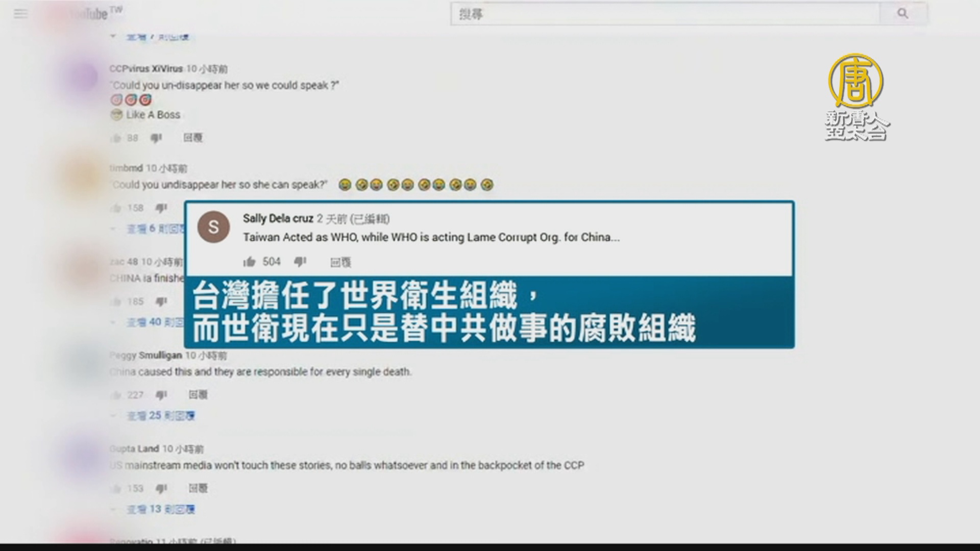Open the hamburger guide menu
Viewport: 980px width, 551px height.
(20, 14)
